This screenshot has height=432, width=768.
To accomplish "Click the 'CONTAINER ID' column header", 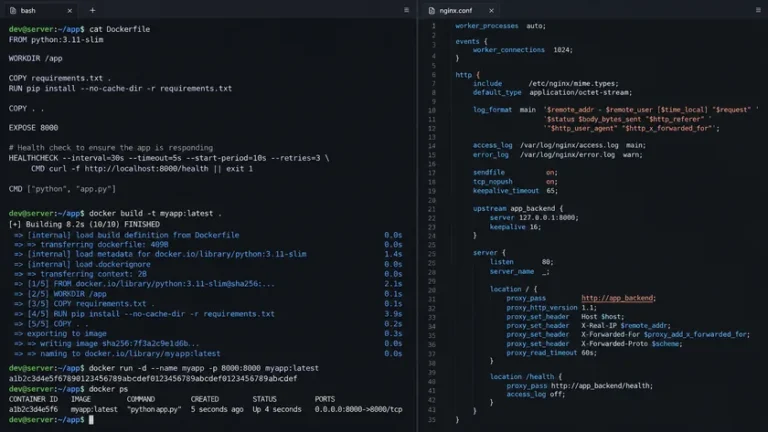I will [33, 399].
